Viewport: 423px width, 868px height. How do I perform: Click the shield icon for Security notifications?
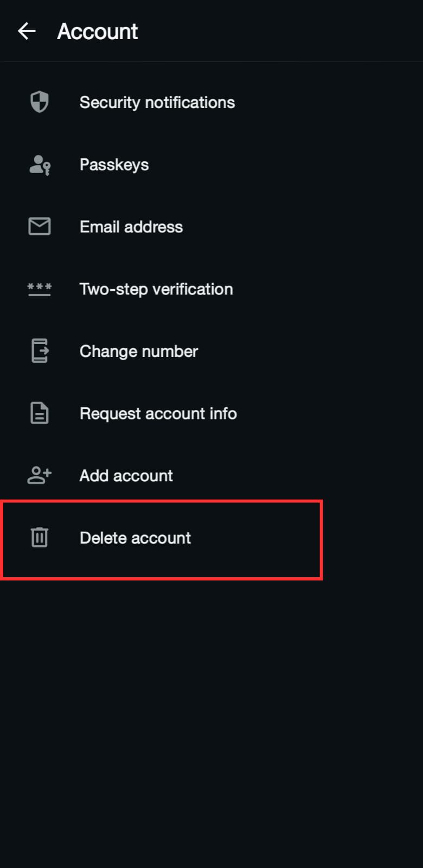[x=39, y=102]
